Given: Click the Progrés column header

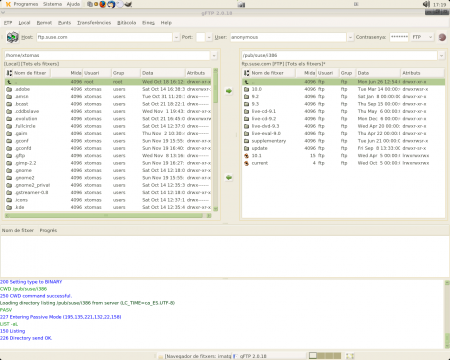Looking at the screenshot, I should pyautogui.click(x=48, y=230).
